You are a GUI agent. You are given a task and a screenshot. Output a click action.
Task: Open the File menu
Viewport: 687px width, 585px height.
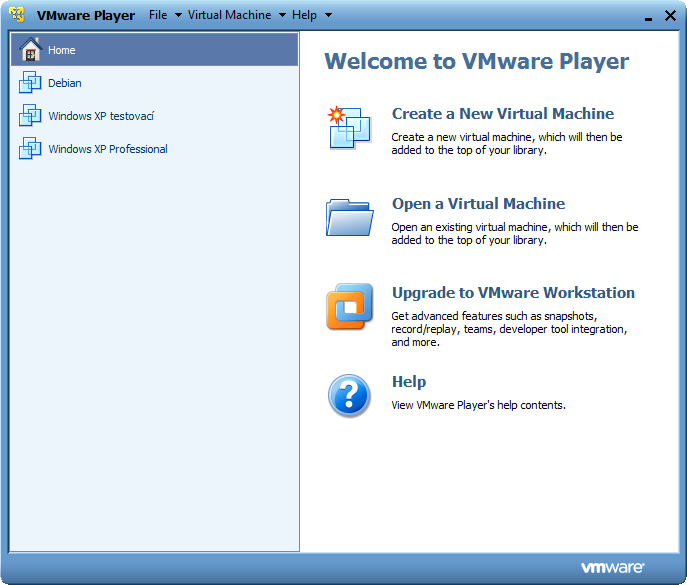[x=158, y=15]
